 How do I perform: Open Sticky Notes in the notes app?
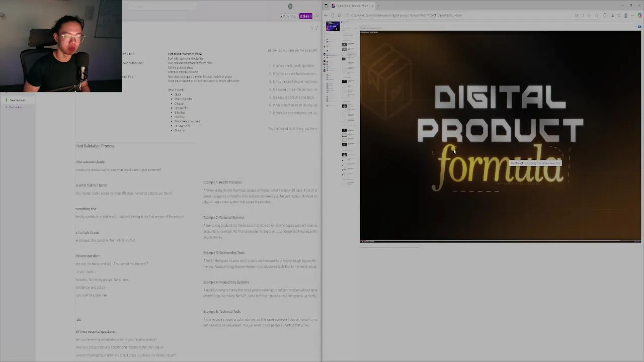click(288, 16)
